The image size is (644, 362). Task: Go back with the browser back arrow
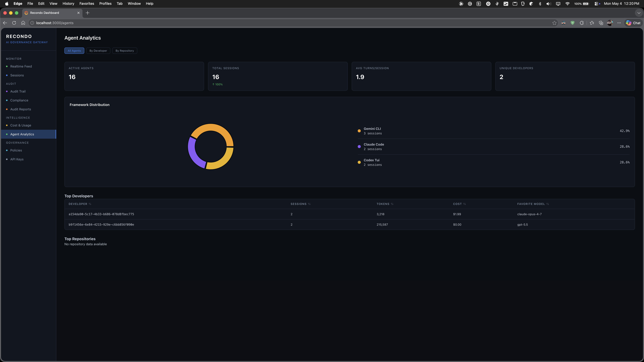[5, 23]
